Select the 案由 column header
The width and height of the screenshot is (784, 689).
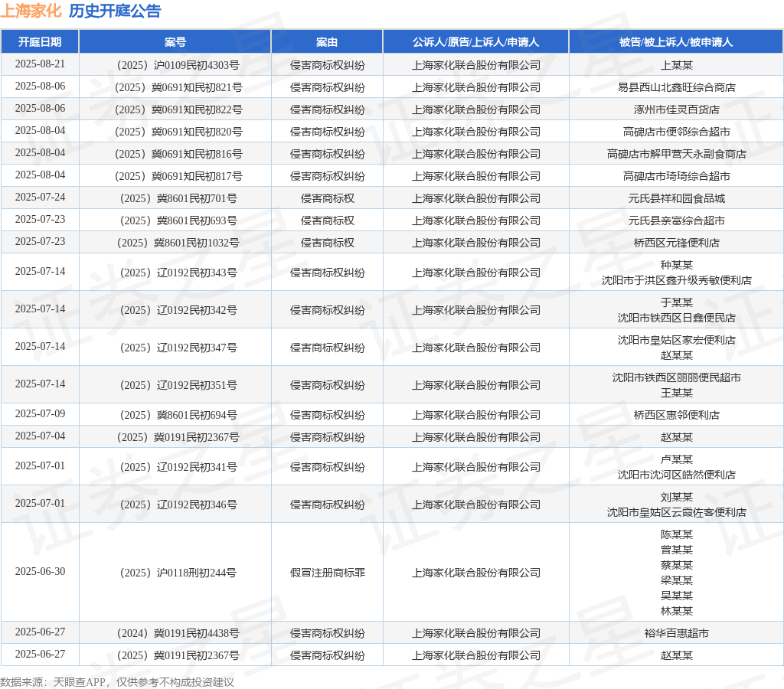pyautogui.click(x=327, y=42)
